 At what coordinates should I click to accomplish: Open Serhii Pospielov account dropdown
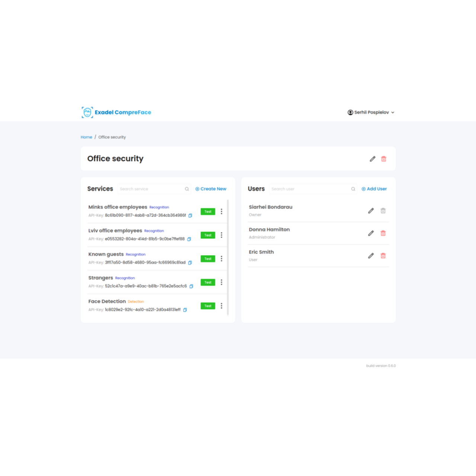(371, 112)
